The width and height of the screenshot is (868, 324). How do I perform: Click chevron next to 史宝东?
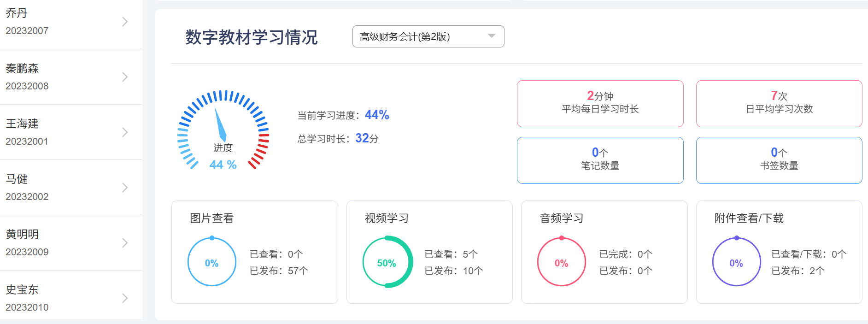tap(125, 298)
